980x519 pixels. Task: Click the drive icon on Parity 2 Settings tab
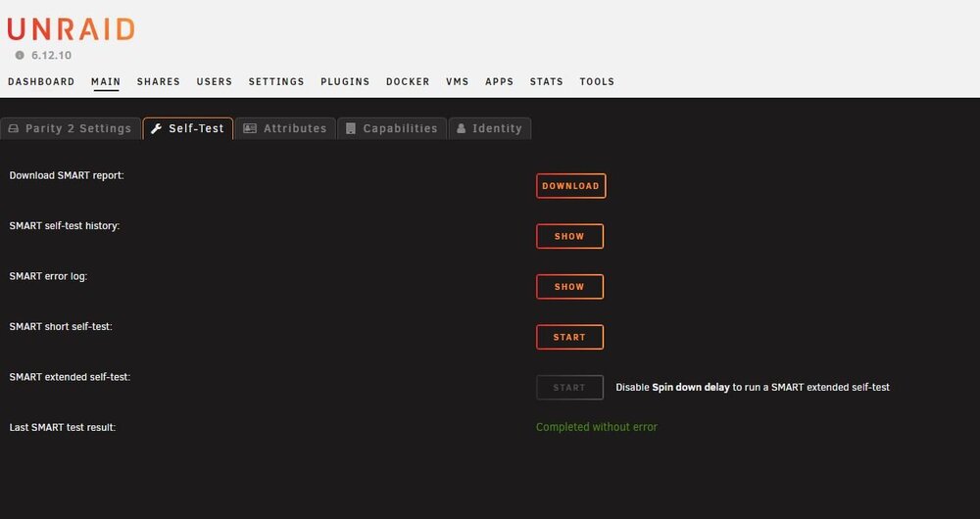coord(13,128)
